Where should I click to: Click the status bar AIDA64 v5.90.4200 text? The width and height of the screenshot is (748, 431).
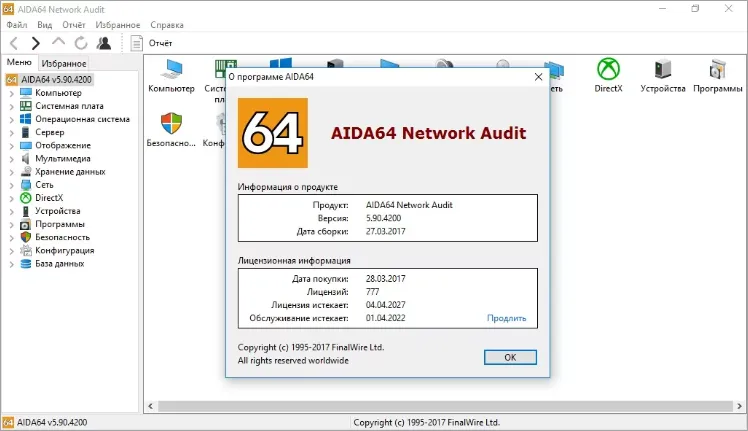tap(52, 422)
